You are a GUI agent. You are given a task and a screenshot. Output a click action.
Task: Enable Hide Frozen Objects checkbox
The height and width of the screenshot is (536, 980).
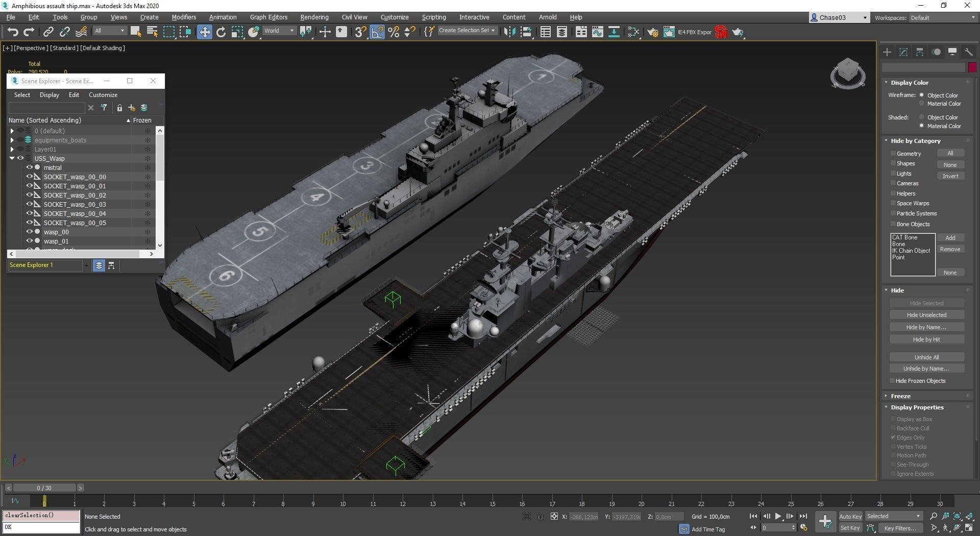pyautogui.click(x=892, y=381)
